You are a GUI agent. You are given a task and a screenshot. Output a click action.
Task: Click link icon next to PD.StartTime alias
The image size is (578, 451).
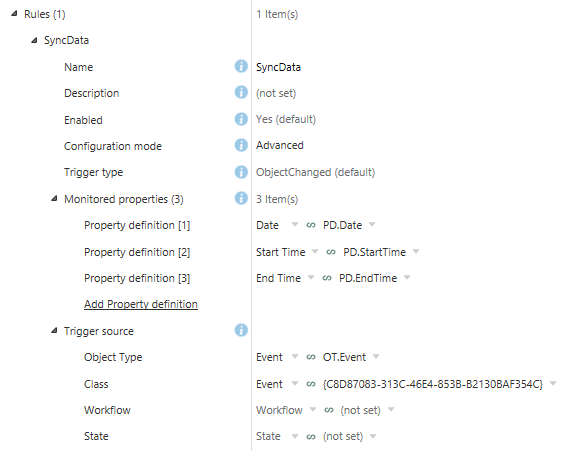pyautogui.click(x=331, y=252)
